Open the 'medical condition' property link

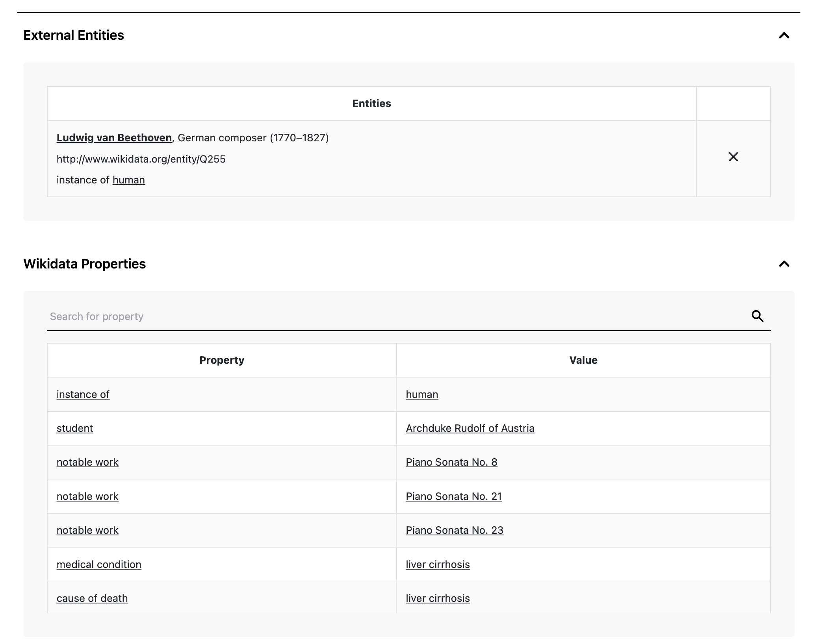point(99,564)
